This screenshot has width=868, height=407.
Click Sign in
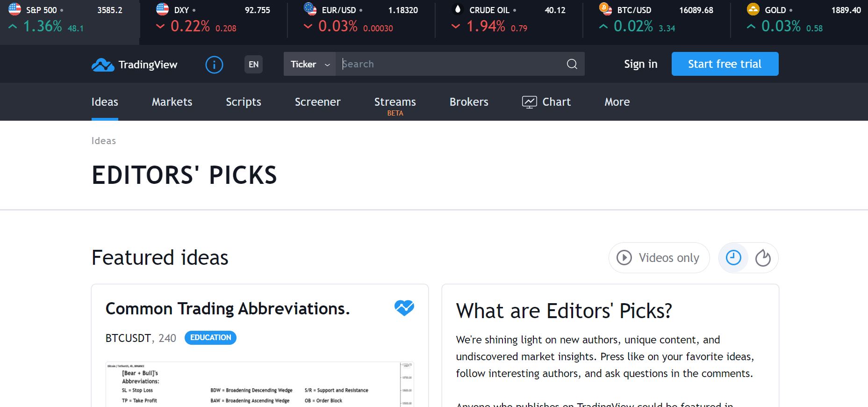(x=641, y=64)
